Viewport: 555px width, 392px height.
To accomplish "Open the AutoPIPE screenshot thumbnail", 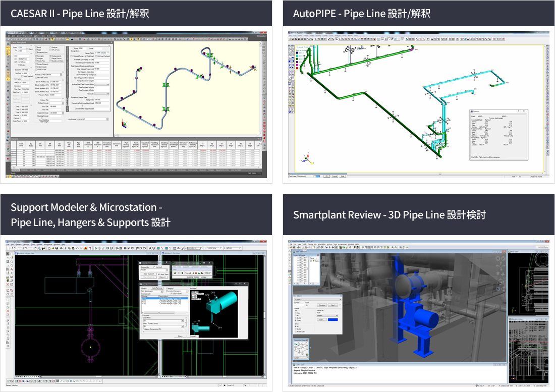I will pyautogui.click(x=419, y=105).
